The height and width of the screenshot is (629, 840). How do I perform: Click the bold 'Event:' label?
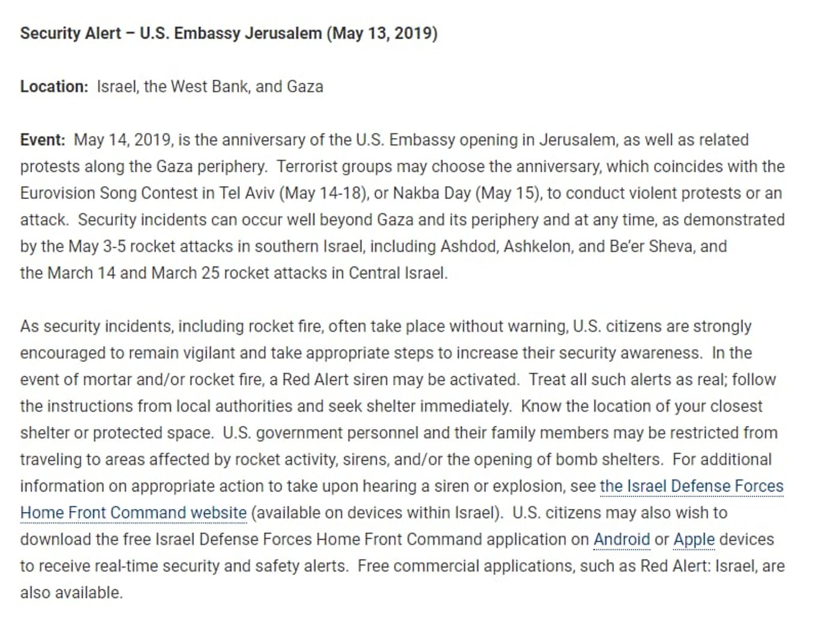43,140
